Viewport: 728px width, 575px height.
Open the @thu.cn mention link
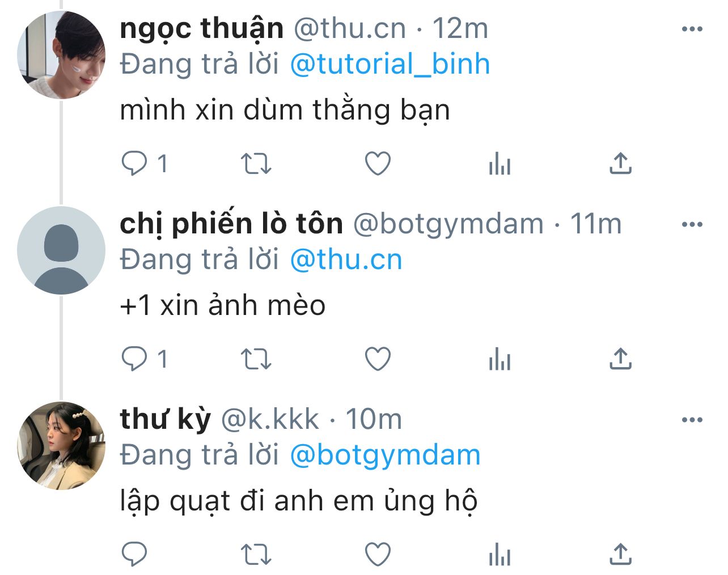click(x=346, y=259)
